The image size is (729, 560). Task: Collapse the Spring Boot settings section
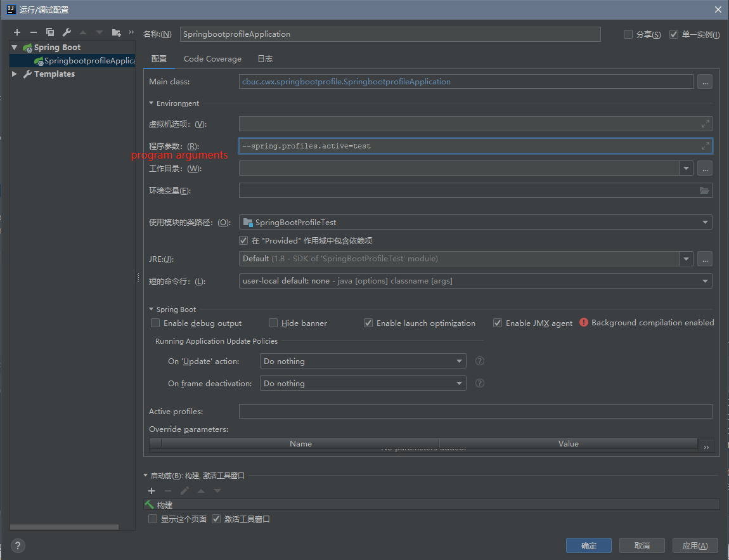click(151, 309)
